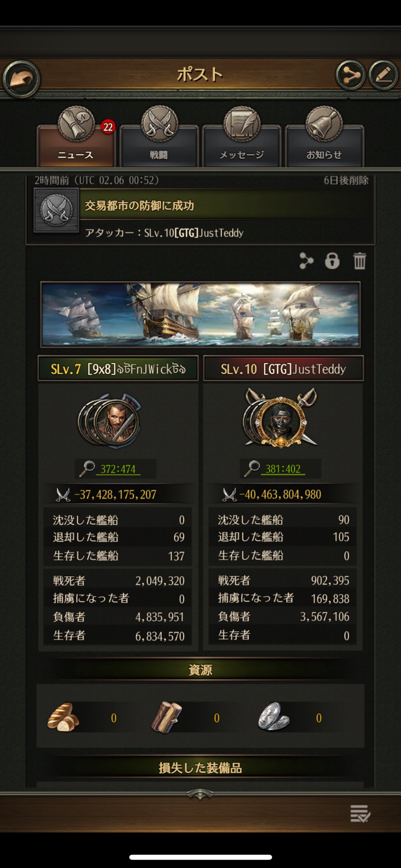
Task: Open share icon in the header bar
Action: (351, 75)
